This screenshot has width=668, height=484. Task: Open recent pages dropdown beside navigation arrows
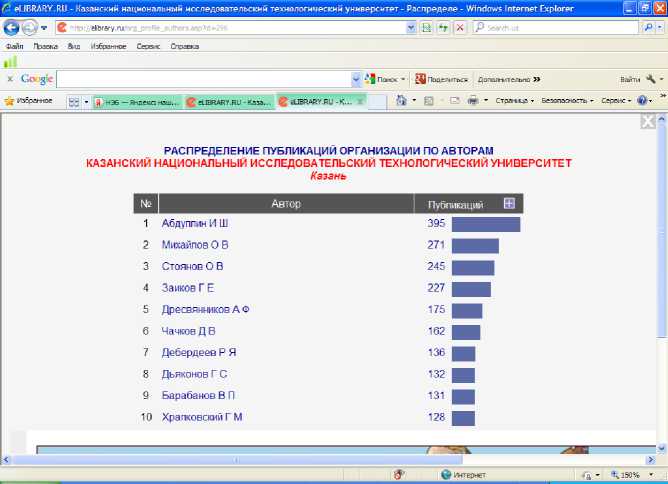[x=44, y=28]
